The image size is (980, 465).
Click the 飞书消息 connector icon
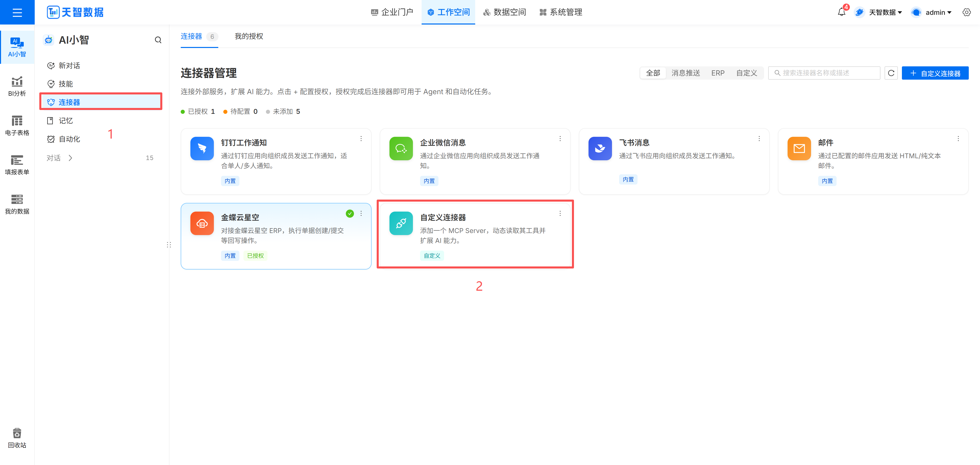(600, 148)
